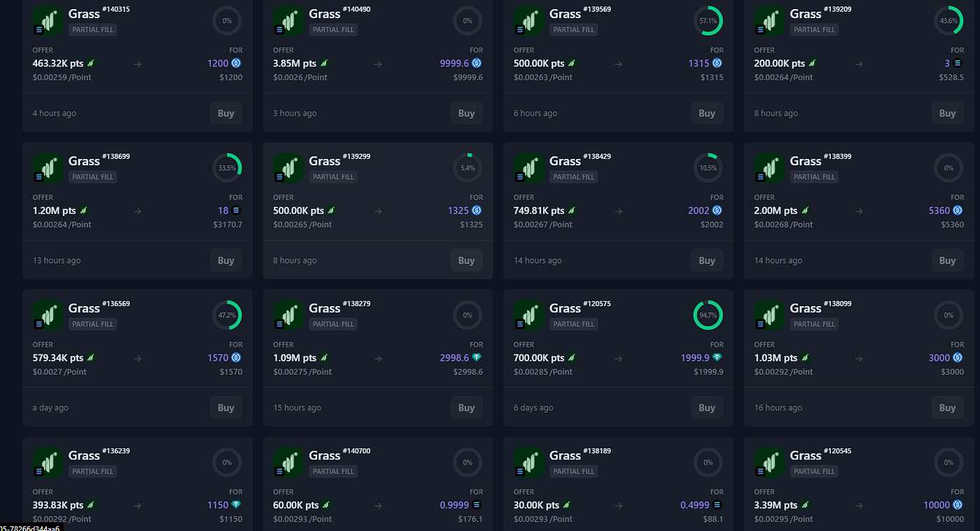Click the USDC coin icon beside 1325
The image size is (980, 531).
pos(477,210)
